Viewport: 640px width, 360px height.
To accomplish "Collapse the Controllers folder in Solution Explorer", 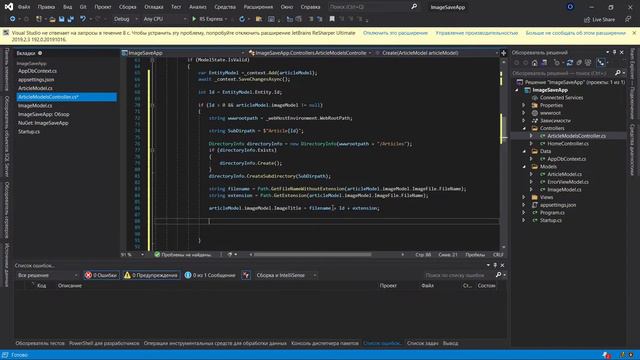I will (x=524, y=129).
